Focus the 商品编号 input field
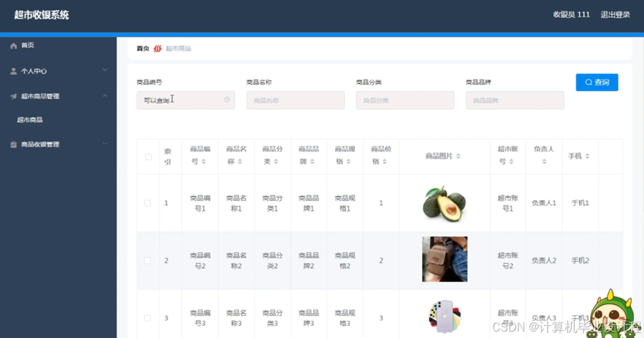Screen dimensions: 644x338 coord(185,100)
